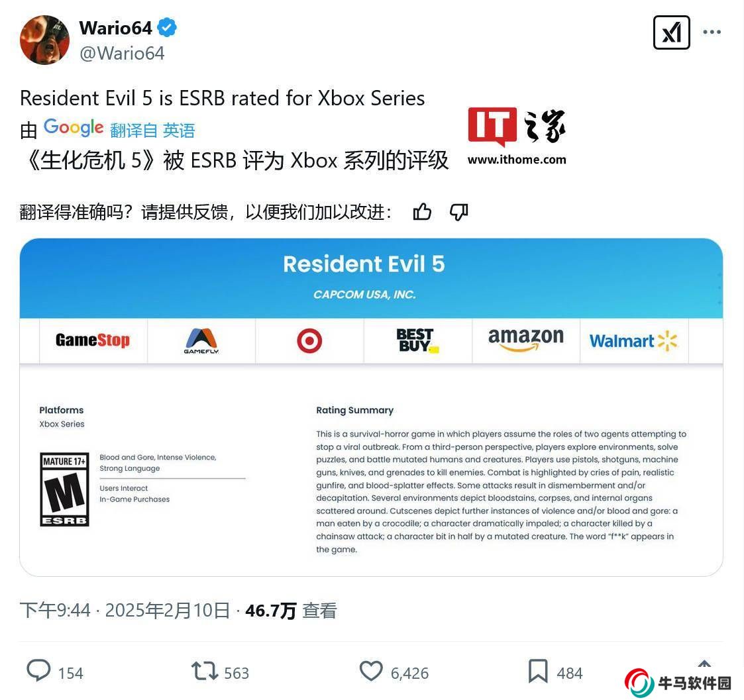Viewport: 744px width, 700px height.
Task: Select the GameFly retailer tab
Action: click(x=201, y=340)
